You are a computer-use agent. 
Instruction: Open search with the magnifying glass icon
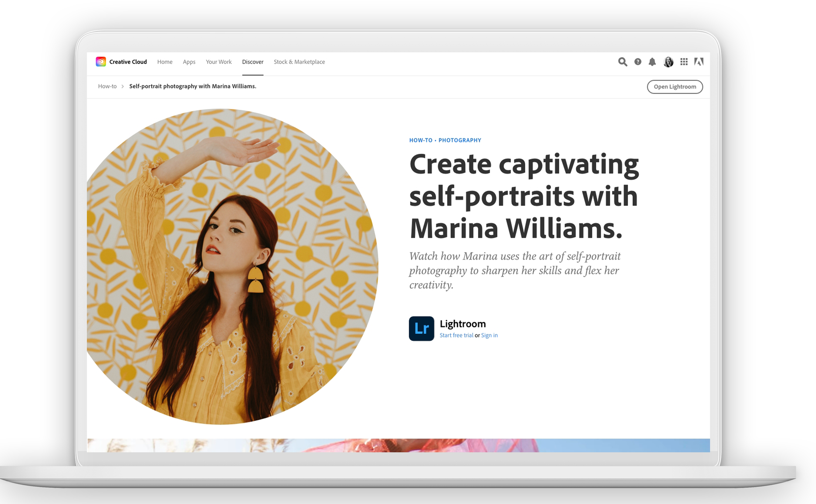[622, 62]
